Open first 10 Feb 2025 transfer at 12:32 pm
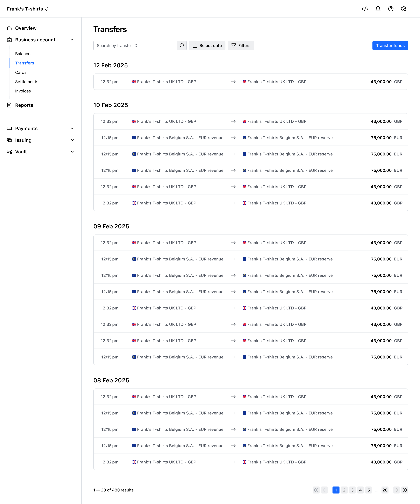 tap(251, 121)
